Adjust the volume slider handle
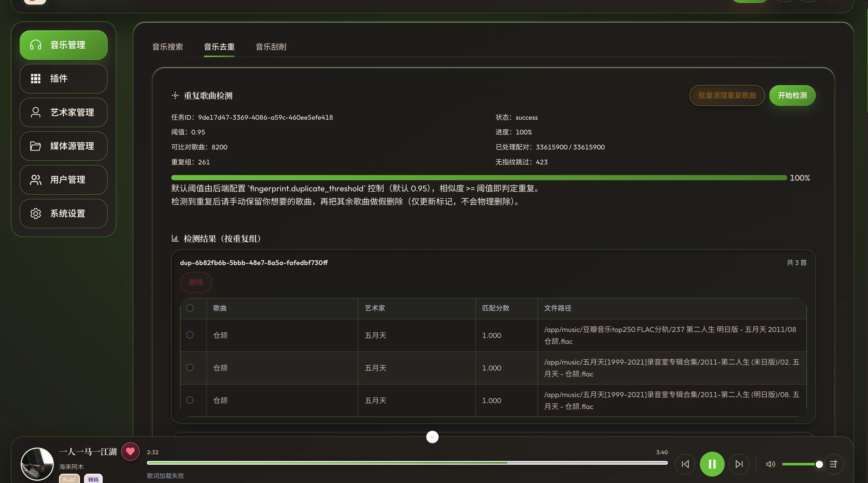 [819, 464]
